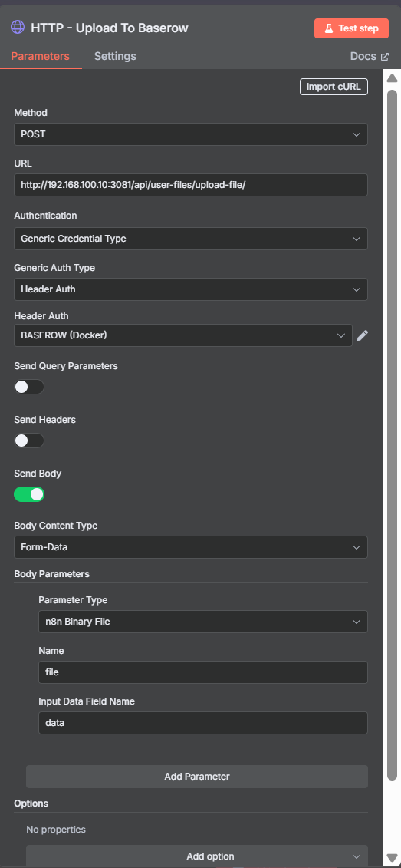Image resolution: width=401 pixels, height=868 pixels.
Task: Select the Parameters tab
Action: tap(41, 56)
